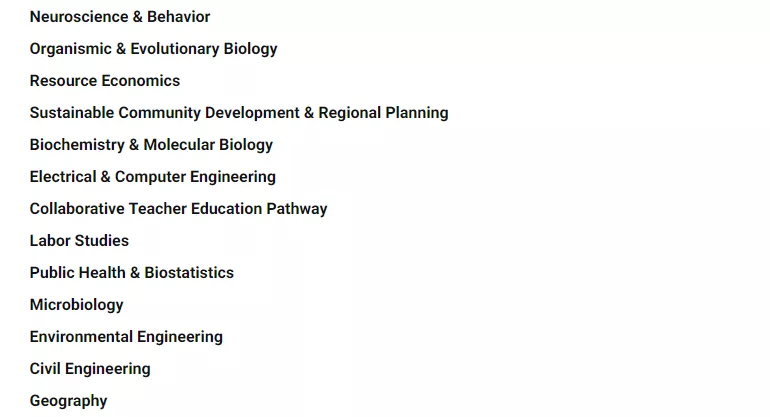Open the Geography program page

click(x=68, y=401)
